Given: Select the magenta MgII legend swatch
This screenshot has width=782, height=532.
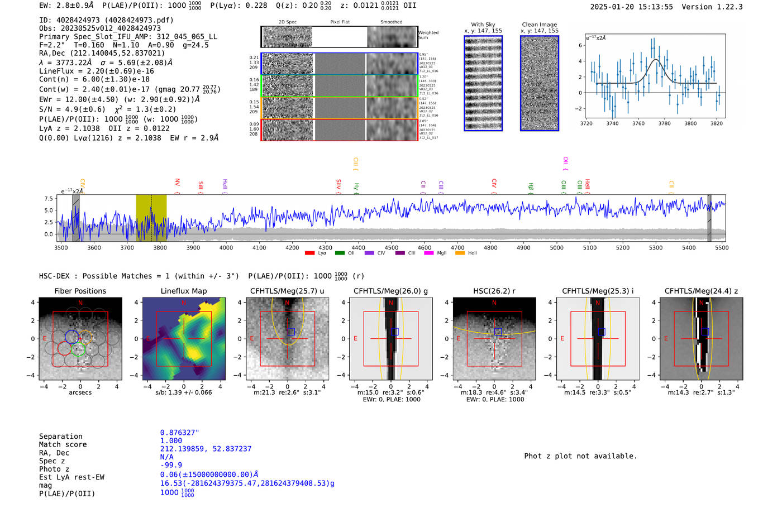Looking at the screenshot, I should click(x=428, y=253).
